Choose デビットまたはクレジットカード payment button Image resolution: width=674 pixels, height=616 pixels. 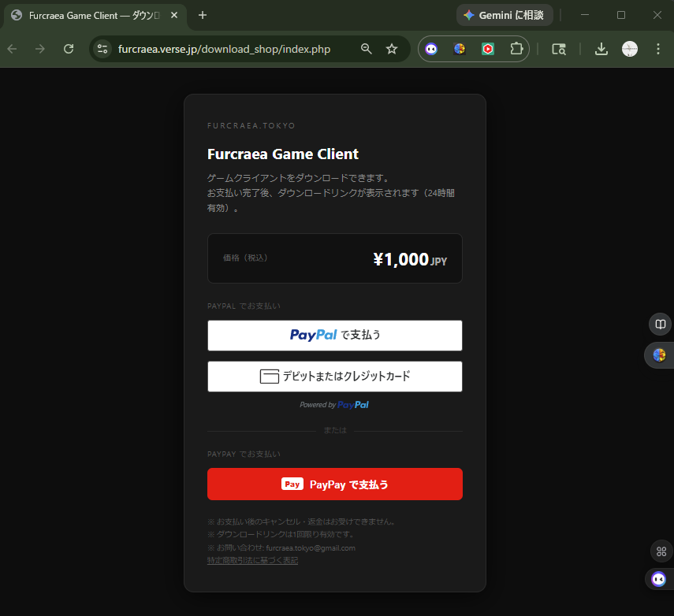[x=335, y=377]
